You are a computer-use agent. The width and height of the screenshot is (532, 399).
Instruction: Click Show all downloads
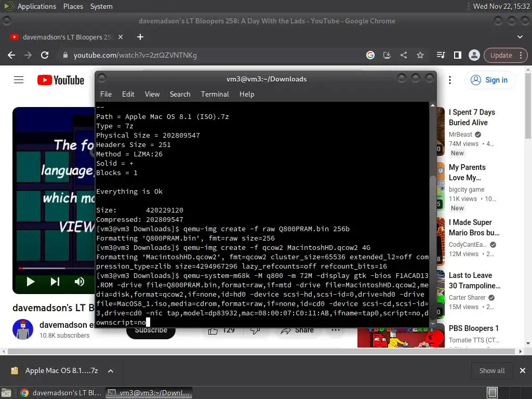point(491,371)
